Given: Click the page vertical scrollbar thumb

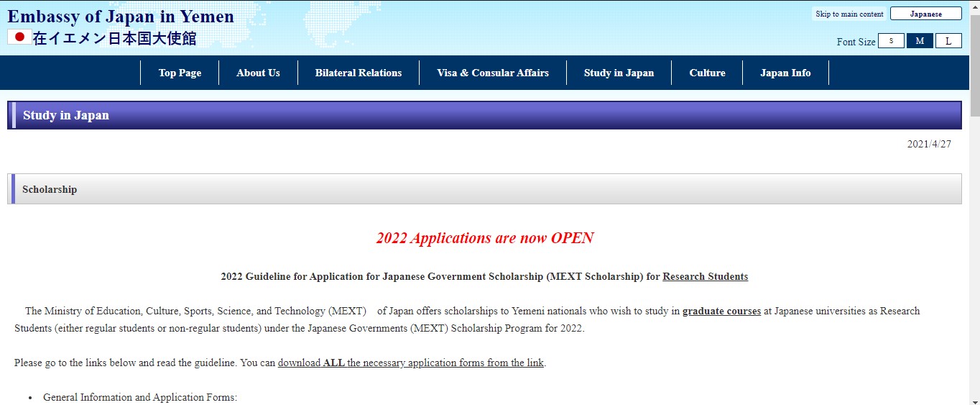Looking at the screenshot, I should (x=974, y=65).
